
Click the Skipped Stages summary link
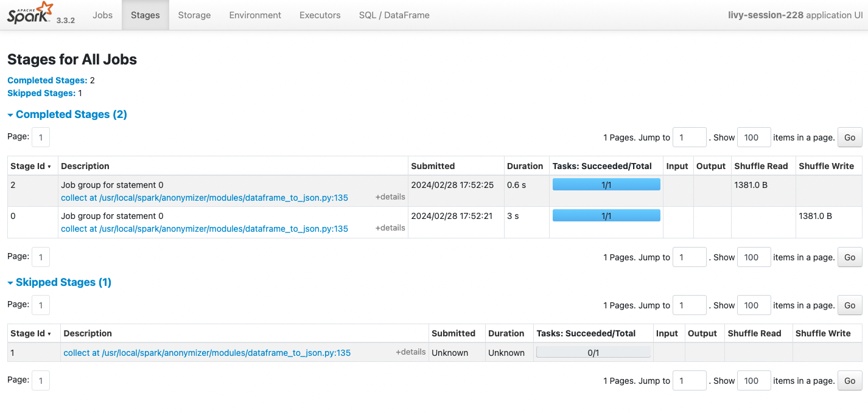tap(41, 93)
